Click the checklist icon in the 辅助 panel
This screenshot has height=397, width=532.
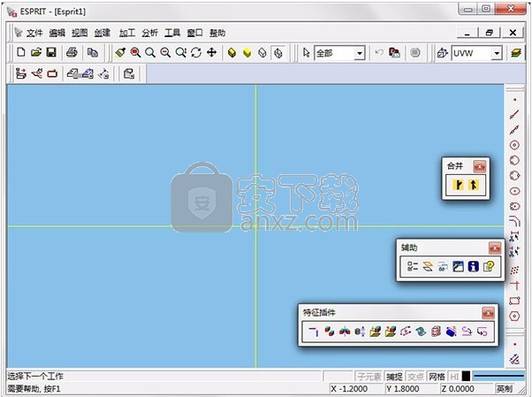[x=412, y=266]
